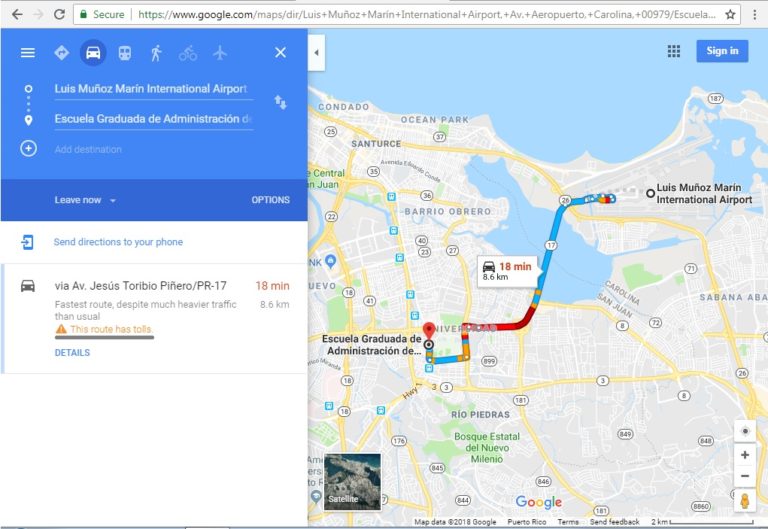Switch map to Satellite view
The height and width of the screenshot is (529, 768).
352,481
